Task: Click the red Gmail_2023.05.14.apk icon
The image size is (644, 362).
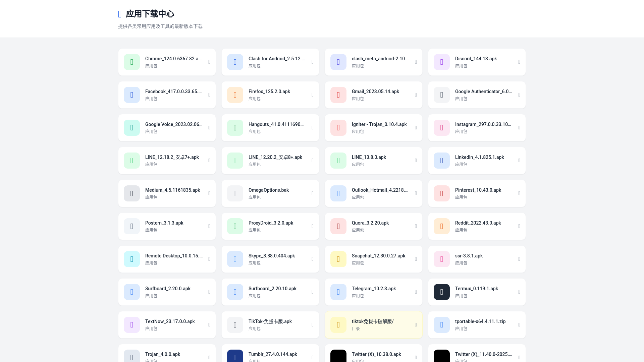Action: pyautogui.click(x=338, y=95)
